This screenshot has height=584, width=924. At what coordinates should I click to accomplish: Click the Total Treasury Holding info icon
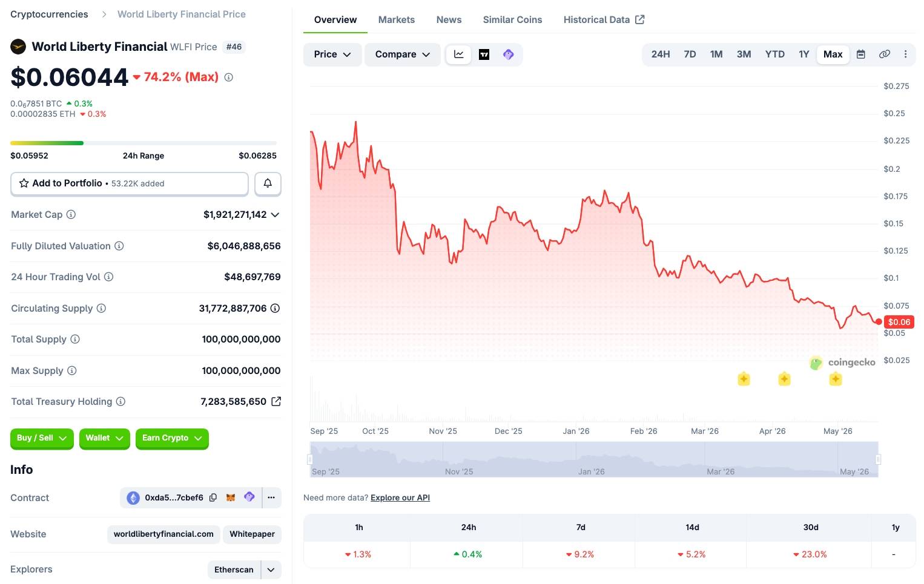[x=120, y=401]
